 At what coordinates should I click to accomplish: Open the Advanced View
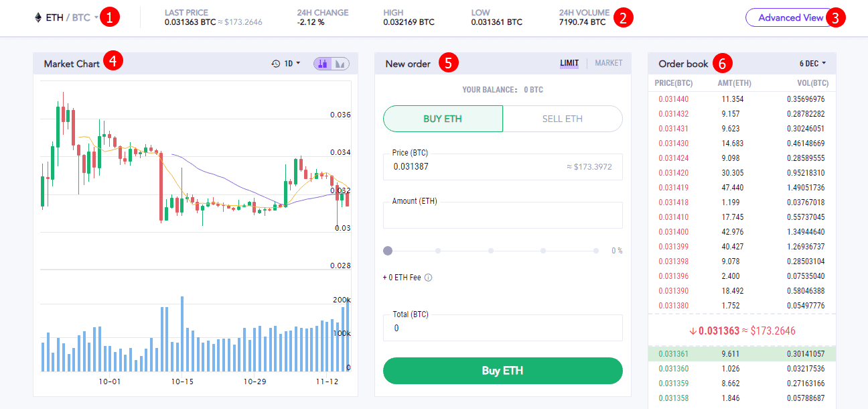(x=790, y=18)
